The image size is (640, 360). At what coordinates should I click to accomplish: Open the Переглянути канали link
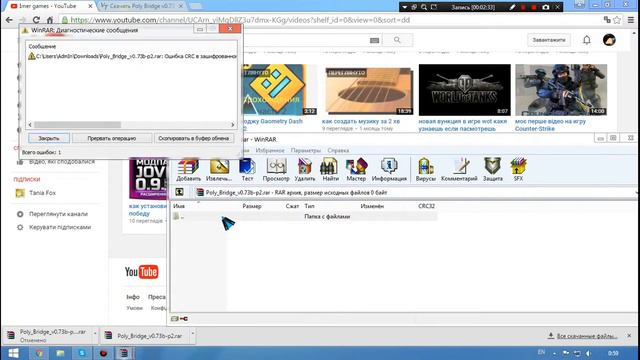click(58, 214)
